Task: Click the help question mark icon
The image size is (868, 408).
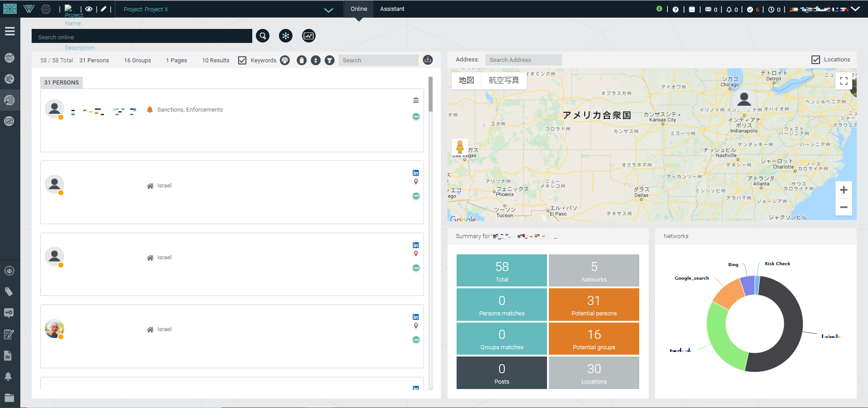Action: pyautogui.click(x=675, y=9)
